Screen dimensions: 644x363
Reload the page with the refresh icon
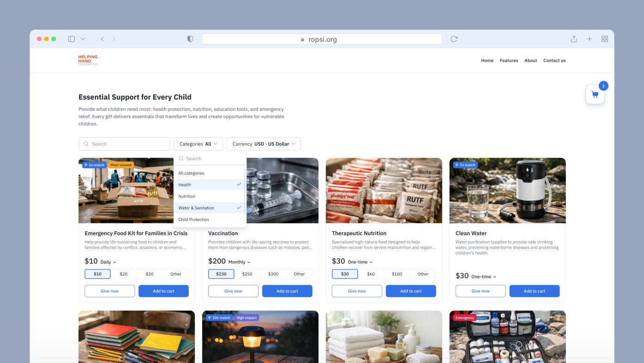(454, 39)
